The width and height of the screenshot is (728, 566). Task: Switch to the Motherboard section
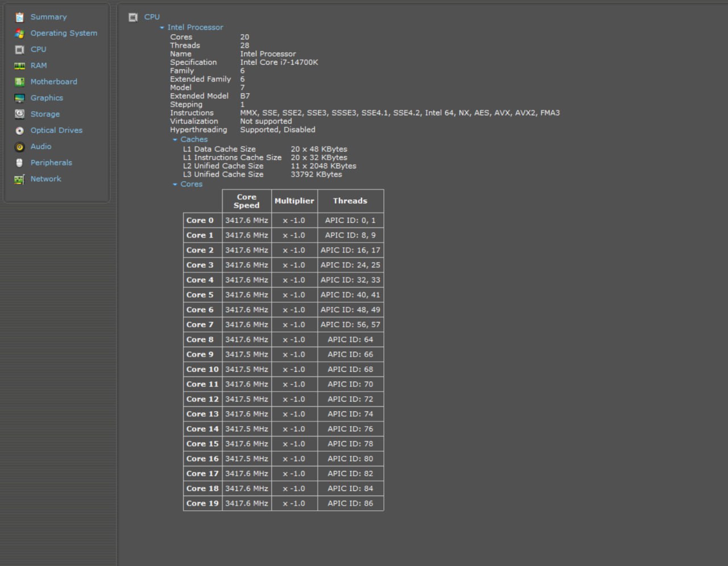click(53, 81)
